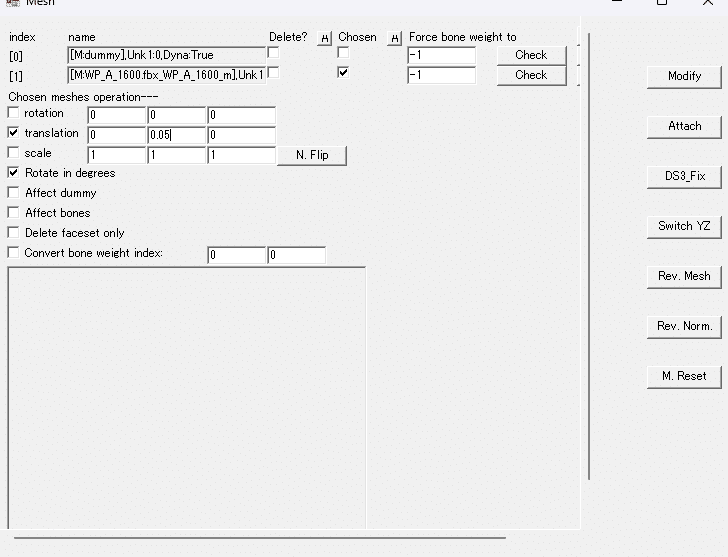This screenshot has width=728, height=557.
Task: Enable the scale checkbox
Action: pos(13,153)
